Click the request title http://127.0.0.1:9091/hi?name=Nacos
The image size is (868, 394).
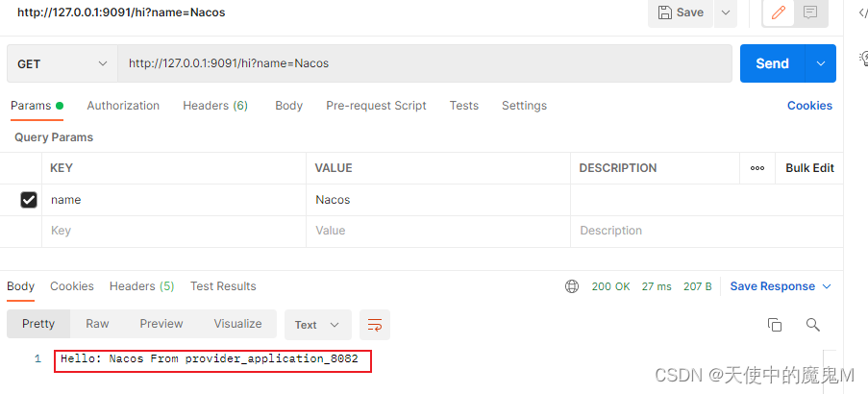click(x=121, y=12)
